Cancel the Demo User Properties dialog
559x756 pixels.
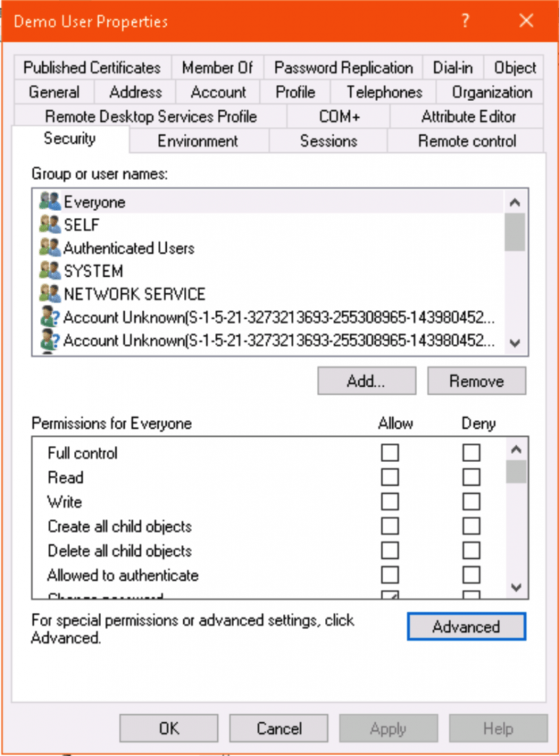point(278,728)
